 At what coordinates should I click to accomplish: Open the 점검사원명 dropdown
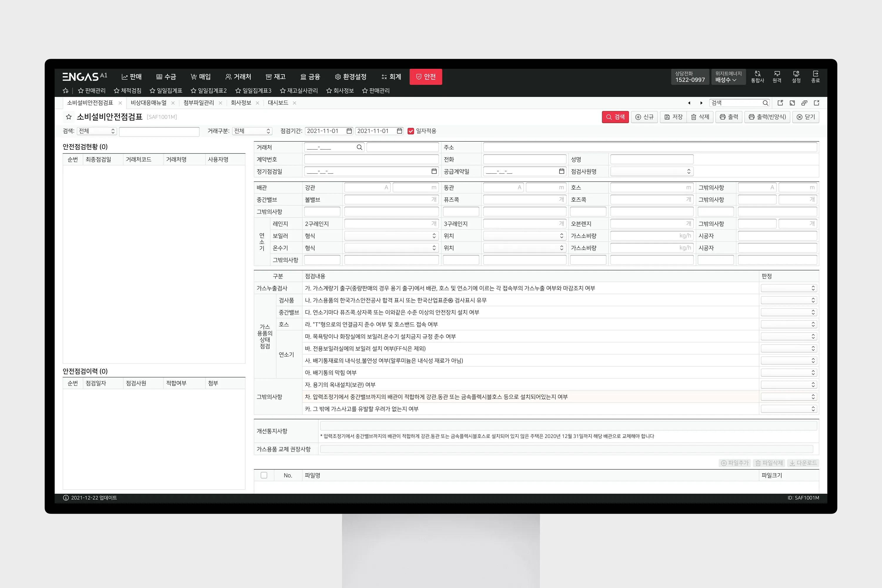pos(652,171)
